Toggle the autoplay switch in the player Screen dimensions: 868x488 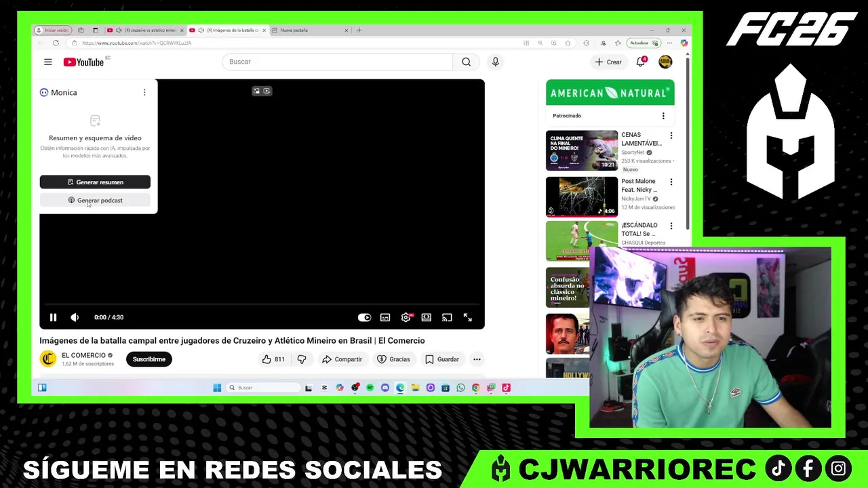[x=364, y=317]
